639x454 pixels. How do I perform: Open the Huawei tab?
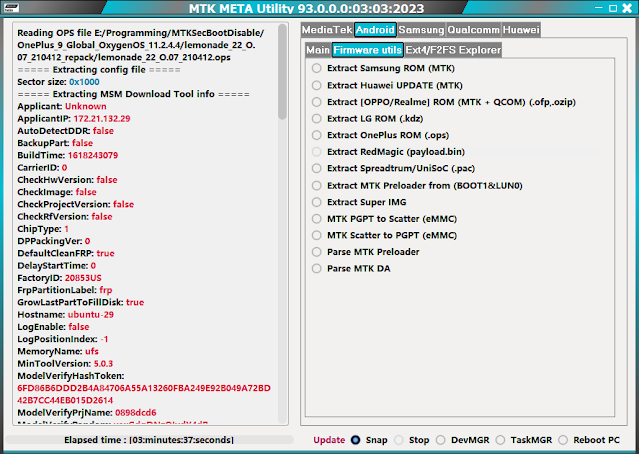(x=521, y=30)
